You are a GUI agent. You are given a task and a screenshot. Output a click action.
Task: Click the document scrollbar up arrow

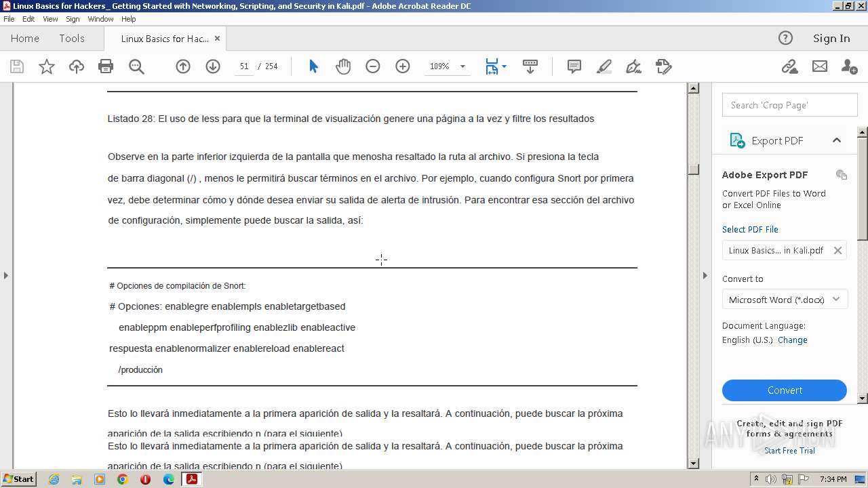tap(693, 88)
